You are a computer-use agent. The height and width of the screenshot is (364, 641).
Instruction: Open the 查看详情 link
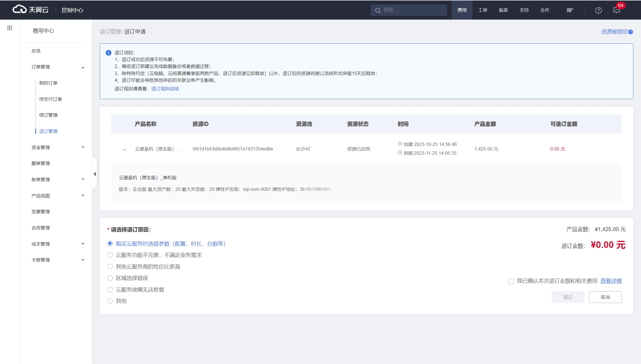coord(611,281)
